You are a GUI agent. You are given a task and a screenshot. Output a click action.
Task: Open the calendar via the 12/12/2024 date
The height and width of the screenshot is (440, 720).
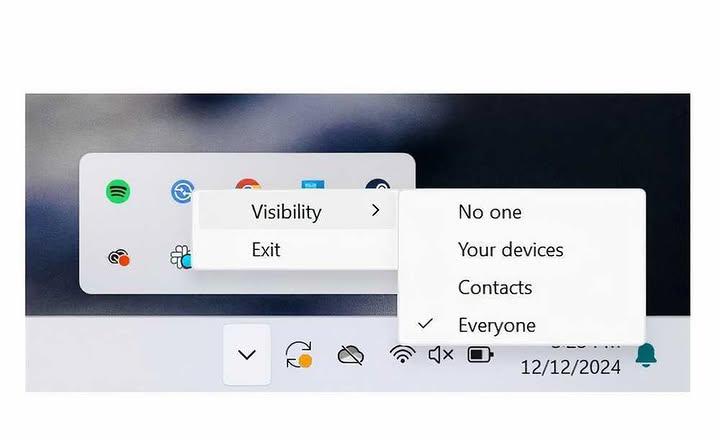coord(570,367)
